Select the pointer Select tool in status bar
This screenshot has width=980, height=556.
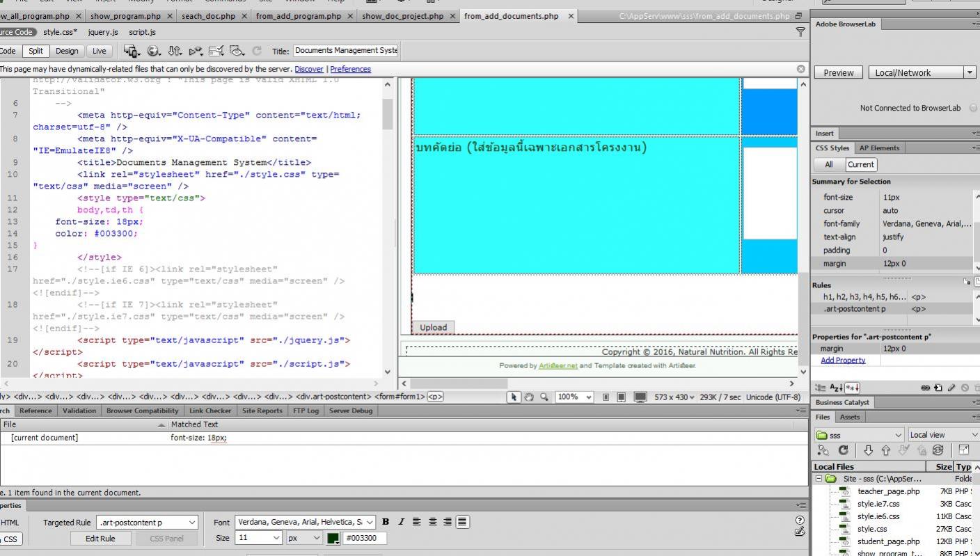514,397
